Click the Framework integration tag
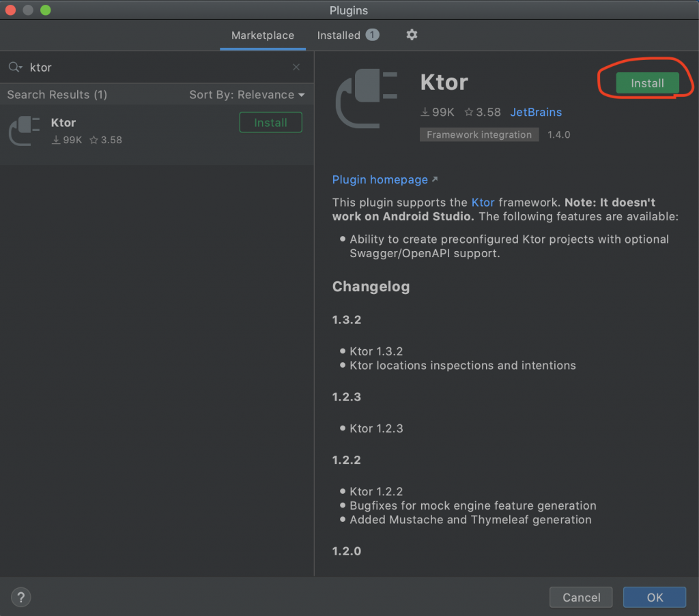 [x=479, y=134]
